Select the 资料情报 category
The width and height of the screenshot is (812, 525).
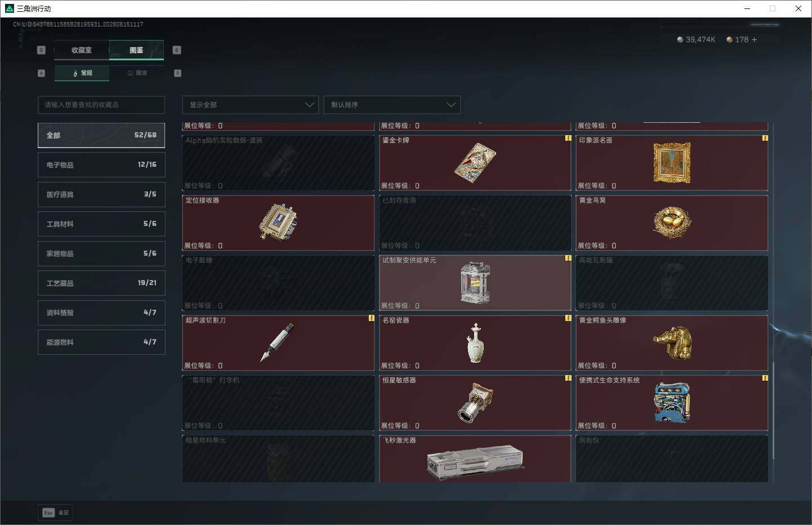101,313
